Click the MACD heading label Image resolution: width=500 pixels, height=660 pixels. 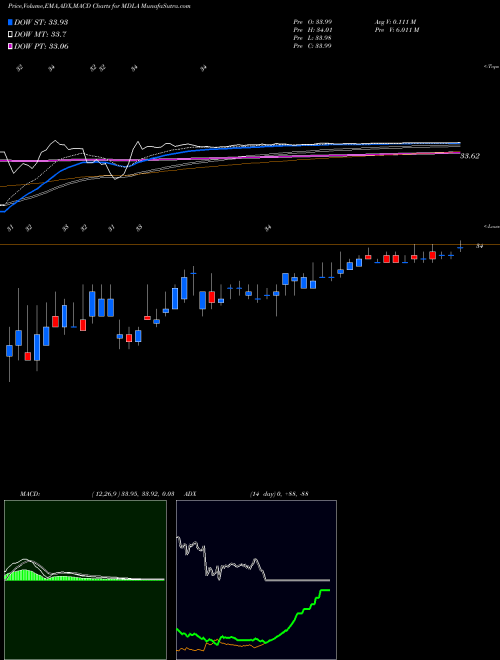pyautogui.click(x=30, y=494)
